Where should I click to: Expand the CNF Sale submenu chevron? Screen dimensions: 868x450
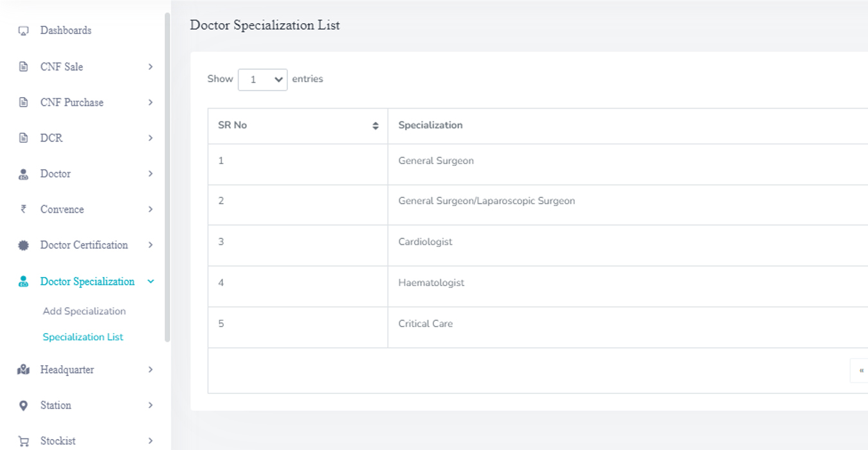(x=150, y=67)
